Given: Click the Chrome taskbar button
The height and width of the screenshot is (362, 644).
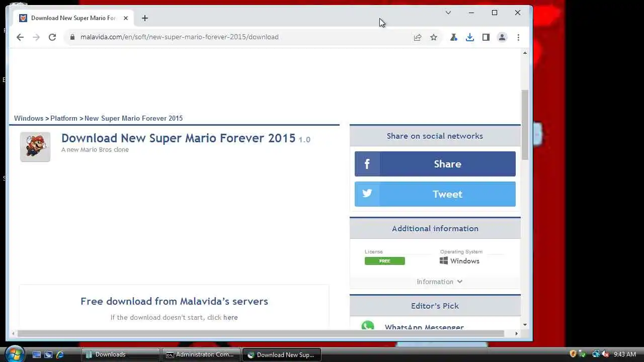Looking at the screenshot, I should (281, 354).
